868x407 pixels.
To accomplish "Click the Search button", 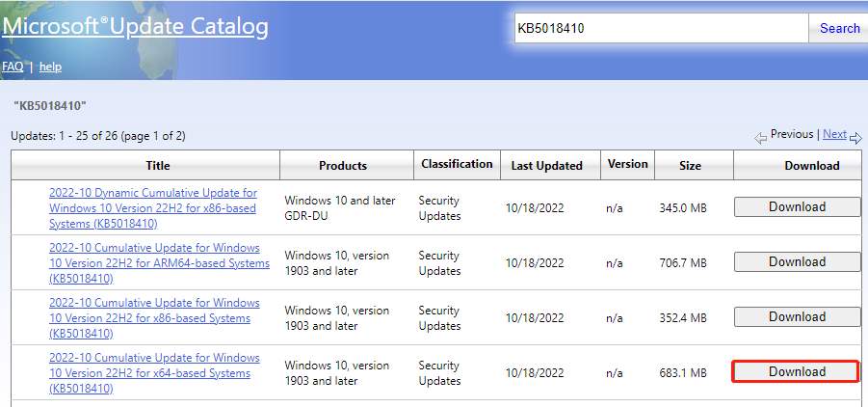I will coord(839,28).
